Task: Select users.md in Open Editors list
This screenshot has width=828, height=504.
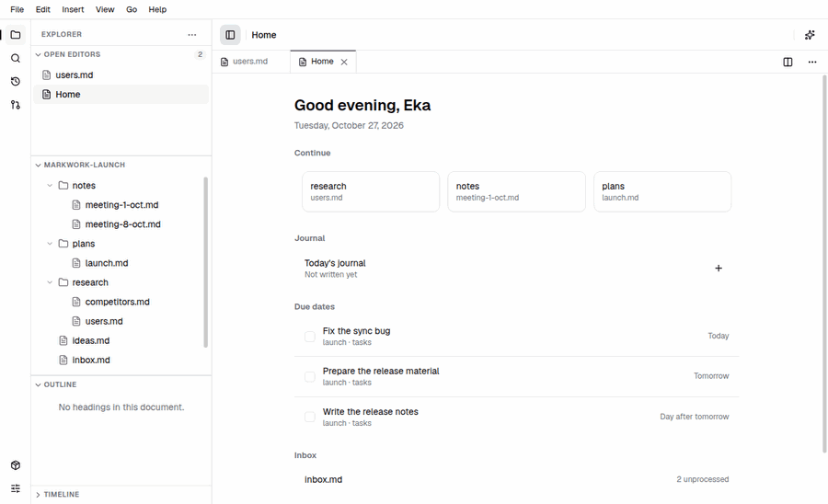Action: coord(121,74)
